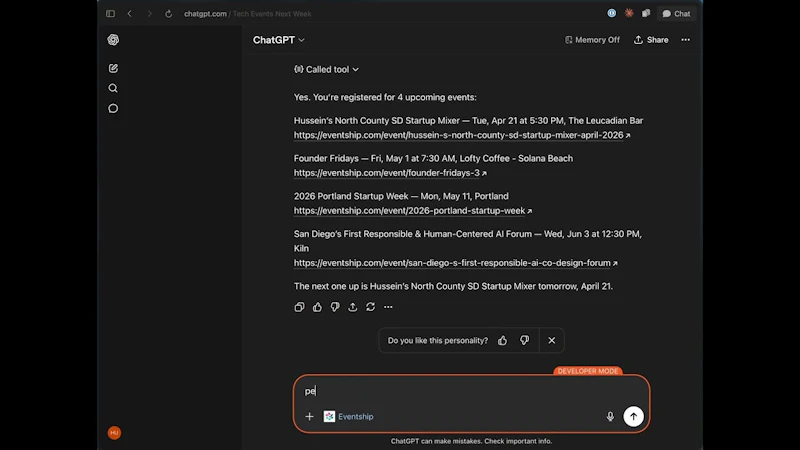Open the chat bubbles extension icon
Screen dimensions: 800x450
tap(646, 13)
